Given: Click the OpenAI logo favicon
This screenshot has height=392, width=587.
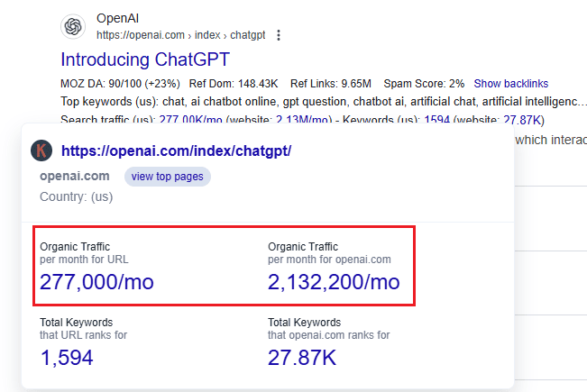Looking at the screenshot, I should pyautogui.click(x=73, y=26).
